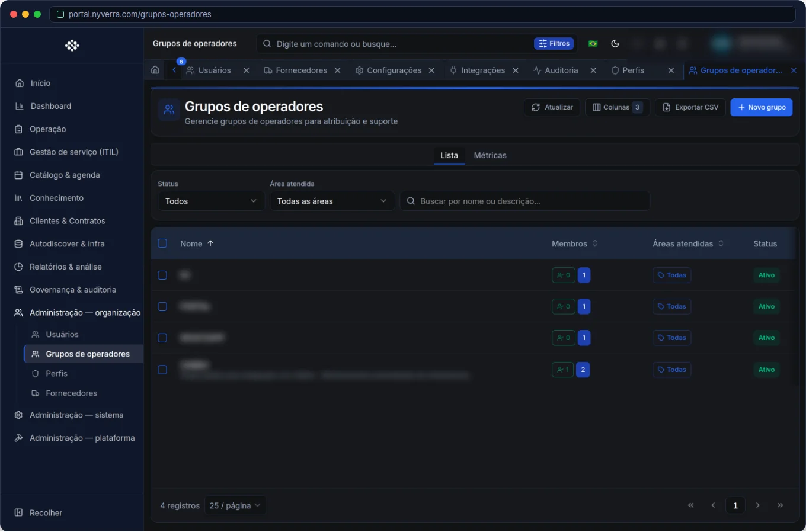Click the home icon in the tab bar

coord(155,70)
